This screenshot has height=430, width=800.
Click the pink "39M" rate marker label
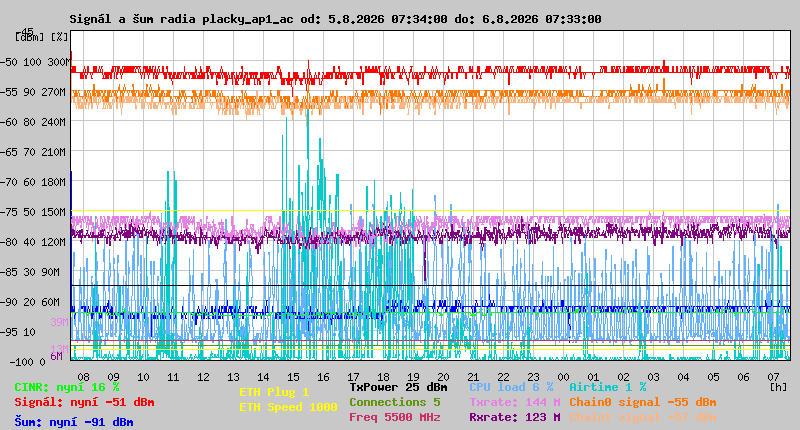pyautogui.click(x=59, y=322)
